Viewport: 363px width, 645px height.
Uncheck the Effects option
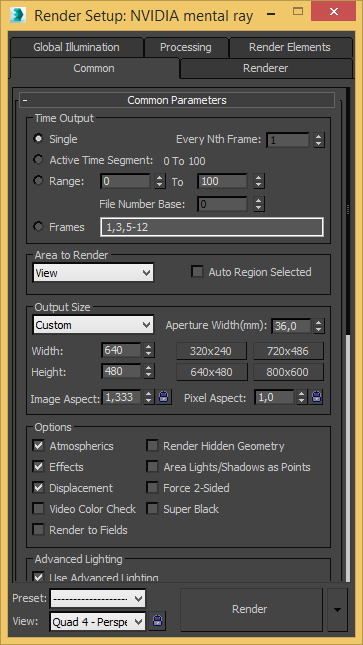coord(39,467)
